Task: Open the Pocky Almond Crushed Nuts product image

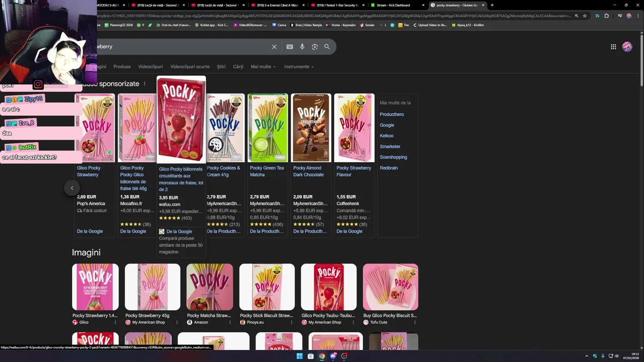Action: pos(311,128)
